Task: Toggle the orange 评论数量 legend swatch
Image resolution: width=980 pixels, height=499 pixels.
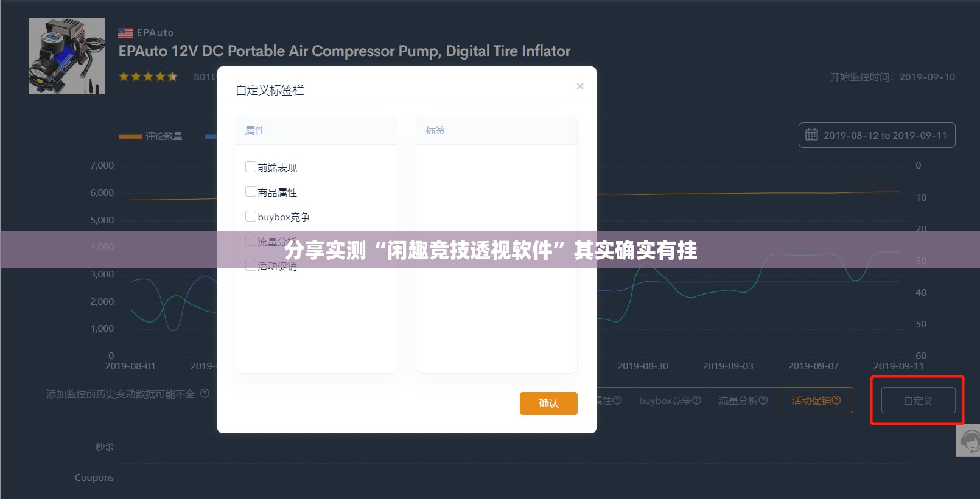Action: coord(130,136)
